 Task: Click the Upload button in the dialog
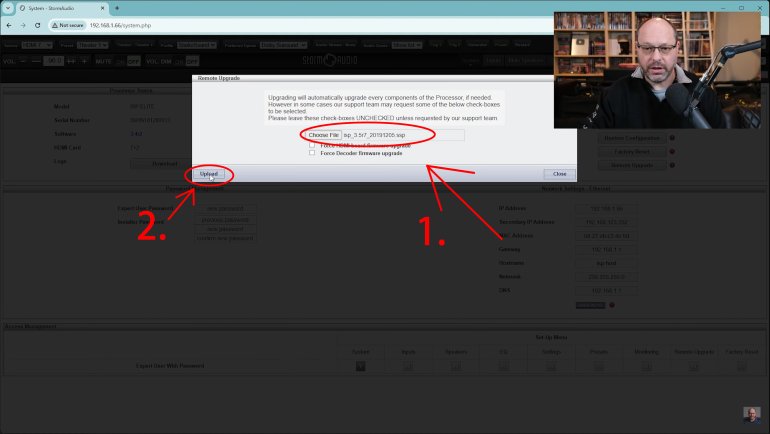[x=208, y=174]
